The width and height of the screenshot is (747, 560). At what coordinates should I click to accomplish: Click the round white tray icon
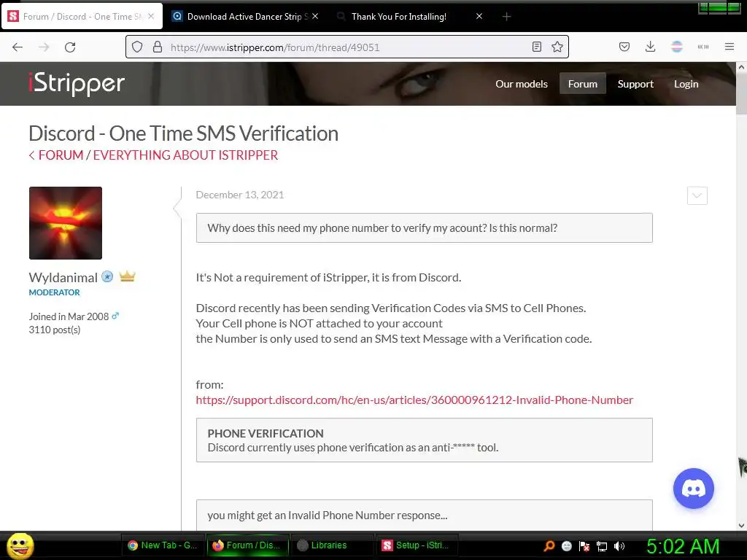point(566,546)
